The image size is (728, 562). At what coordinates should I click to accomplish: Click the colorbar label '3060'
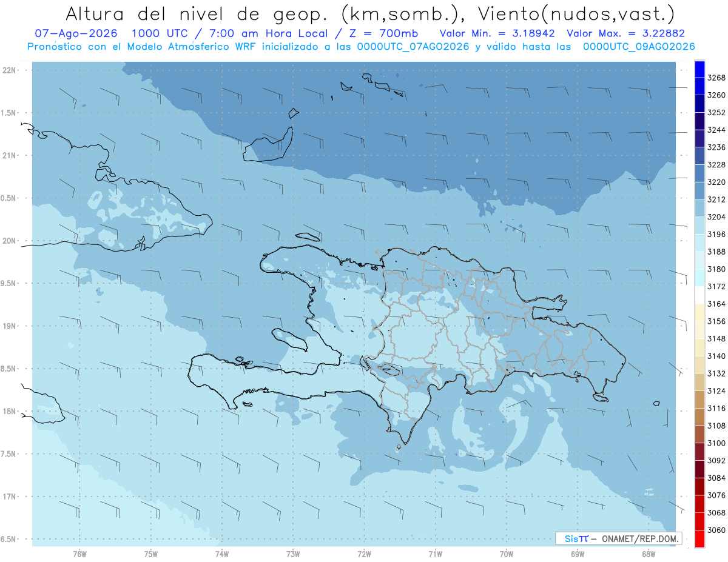[x=716, y=530]
